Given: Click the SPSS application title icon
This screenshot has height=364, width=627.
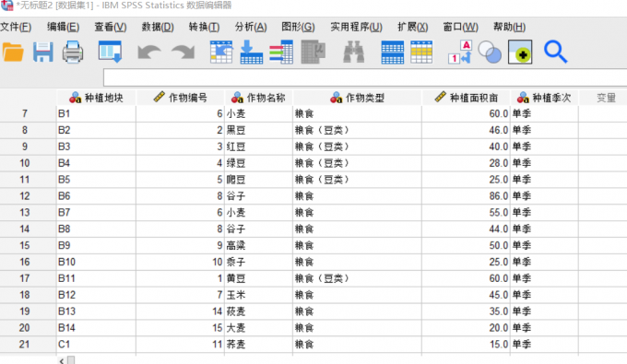Looking at the screenshot, I should 6,6.
